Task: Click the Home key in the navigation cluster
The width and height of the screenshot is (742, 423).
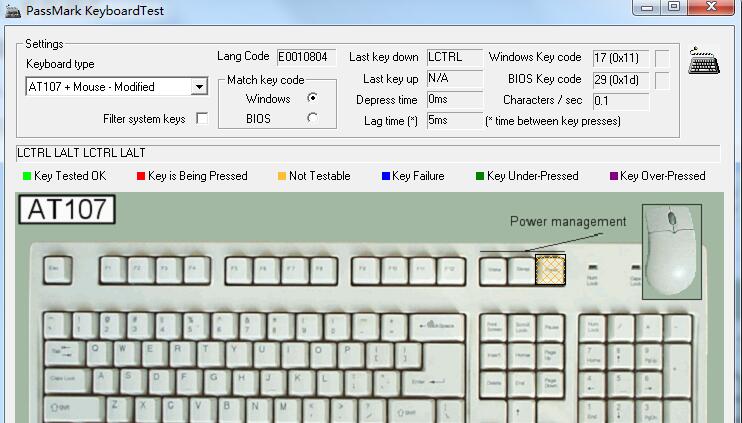Action: (522, 357)
